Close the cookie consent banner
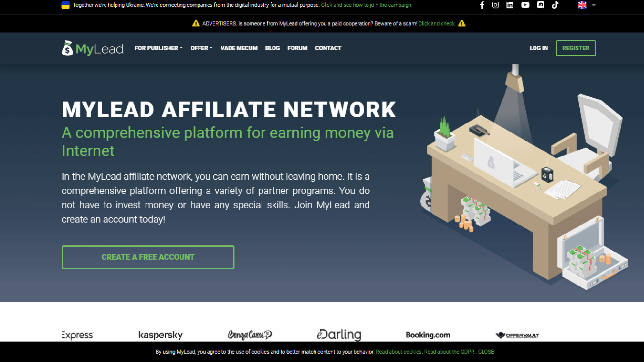 (x=486, y=352)
